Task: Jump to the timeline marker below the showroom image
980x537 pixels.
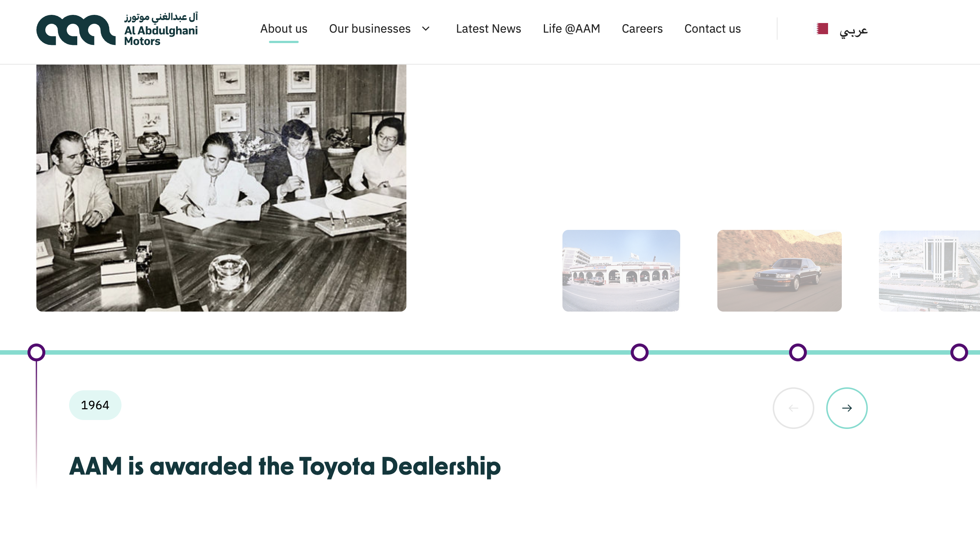Action: (x=639, y=352)
